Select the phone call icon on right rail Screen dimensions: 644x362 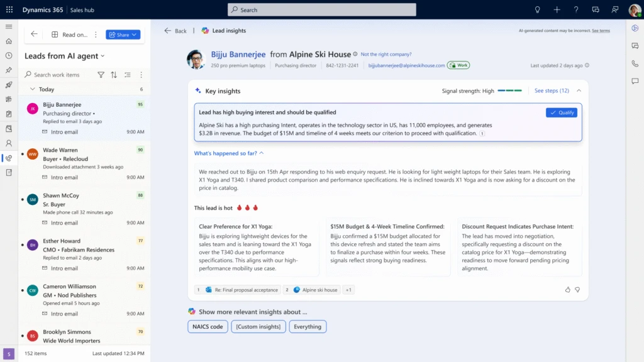click(x=635, y=62)
